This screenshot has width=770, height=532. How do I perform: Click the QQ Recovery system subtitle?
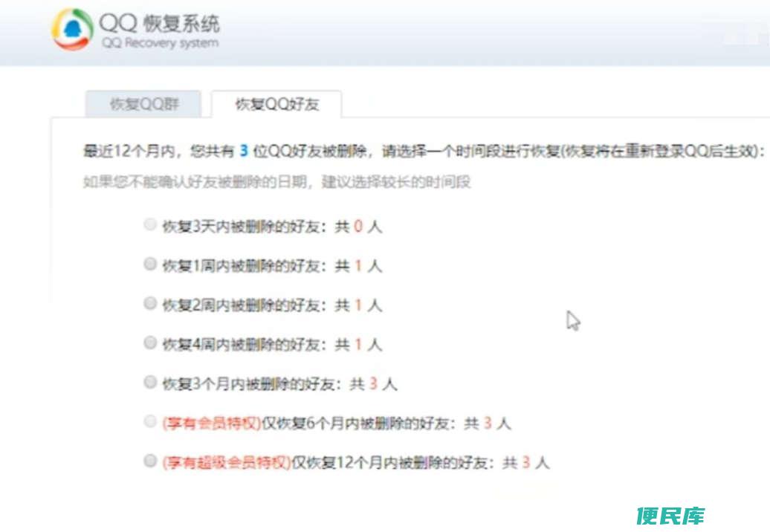coord(160,42)
